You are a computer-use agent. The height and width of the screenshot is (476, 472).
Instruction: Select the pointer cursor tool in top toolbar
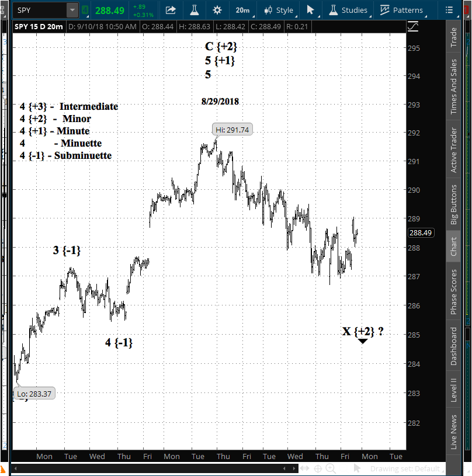[x=311, y=10]
